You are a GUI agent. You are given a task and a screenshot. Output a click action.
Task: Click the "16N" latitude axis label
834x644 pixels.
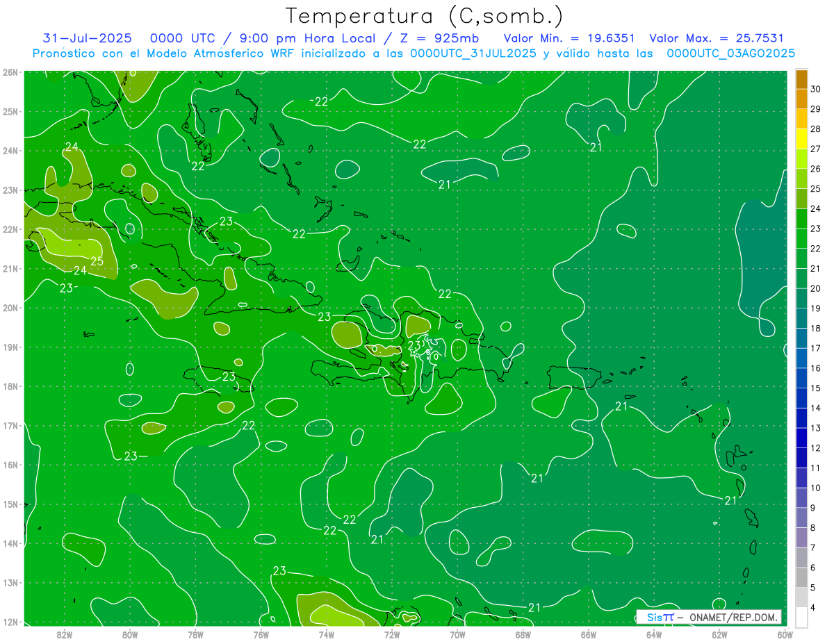[x=10, y=465]
